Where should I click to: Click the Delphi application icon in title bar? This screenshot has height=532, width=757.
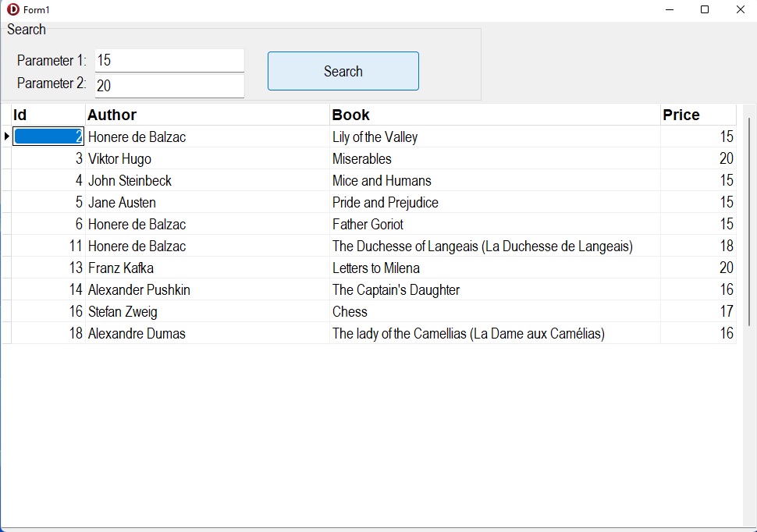tap(12, 9)
